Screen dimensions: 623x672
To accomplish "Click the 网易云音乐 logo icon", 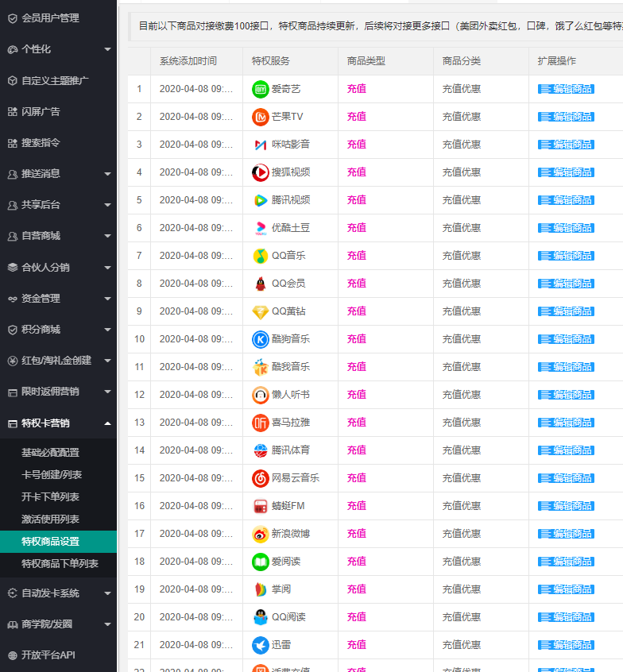I will [261, 478].
